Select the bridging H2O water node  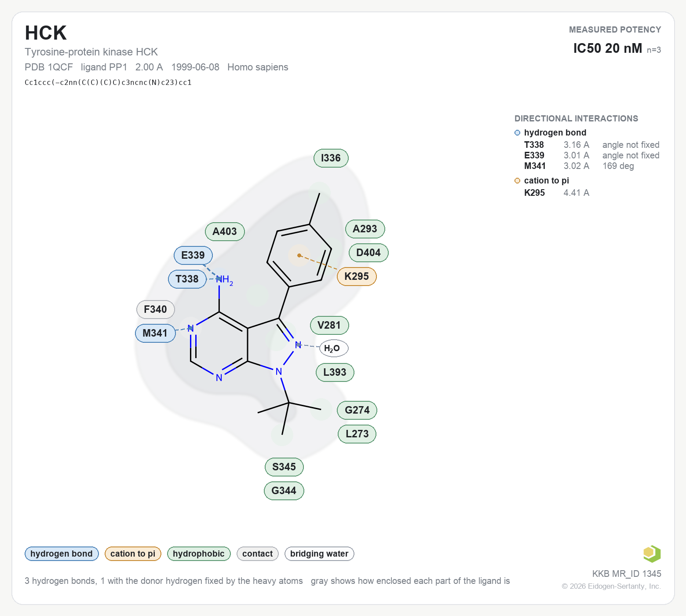coord(333,348)
